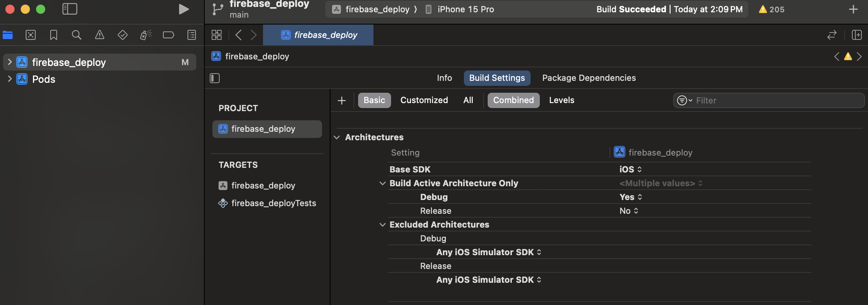
Task: Click firebase_deploy in the jump bar
Action: tap(251, 57)
